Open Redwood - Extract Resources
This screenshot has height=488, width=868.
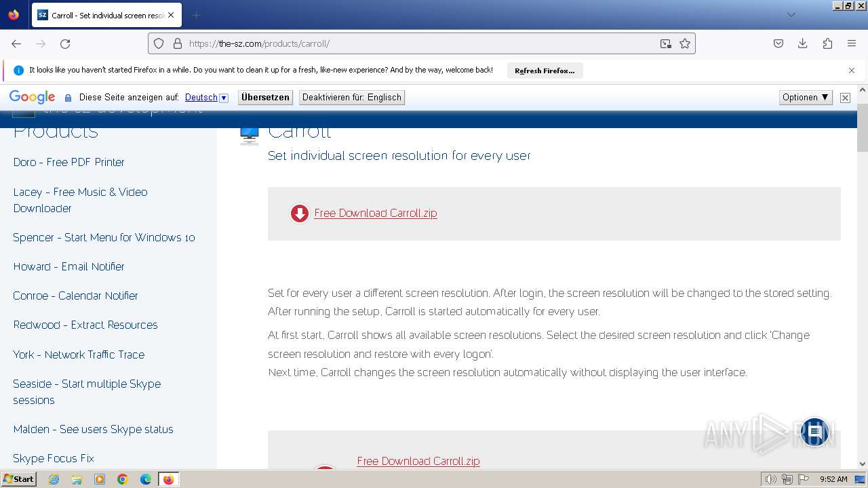tap(85, 325)
